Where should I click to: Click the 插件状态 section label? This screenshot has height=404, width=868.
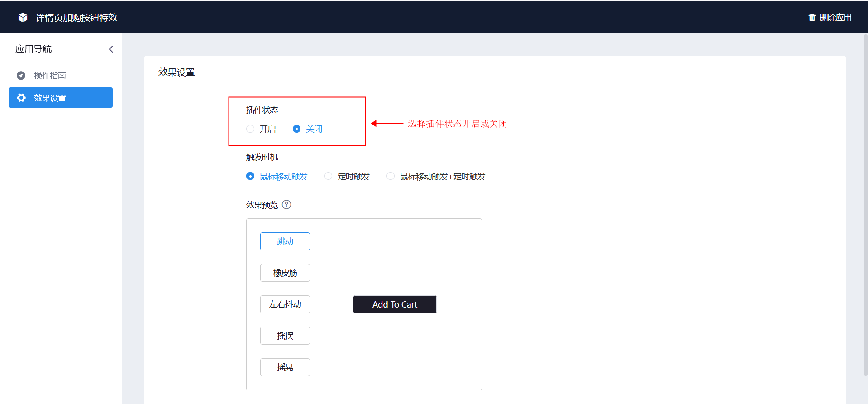pos(262,110)
